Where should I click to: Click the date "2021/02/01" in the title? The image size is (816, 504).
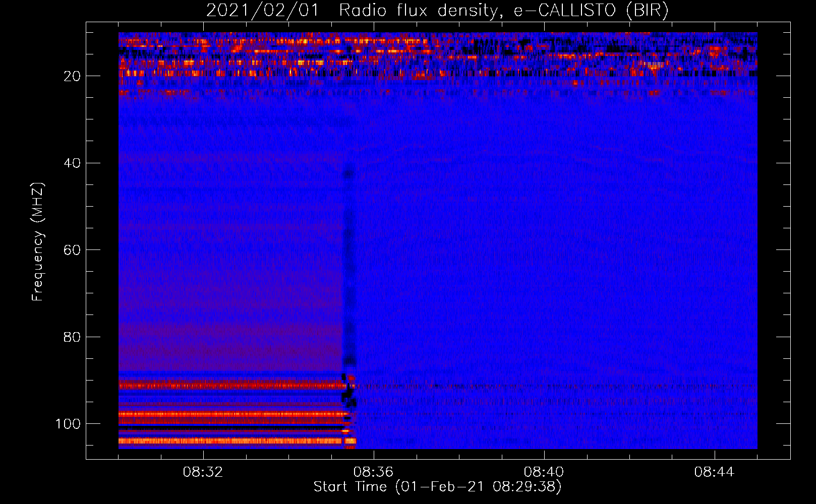[x=262, y=11]
